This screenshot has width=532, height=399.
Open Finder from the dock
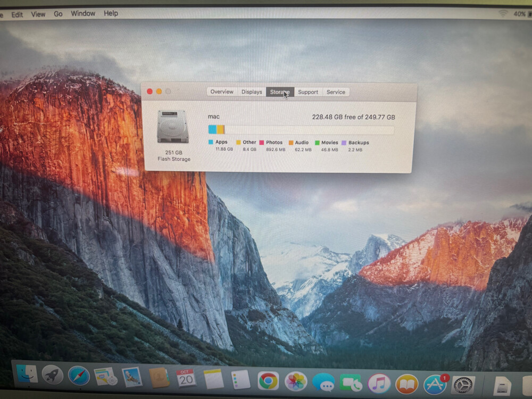tap(27, 374)
